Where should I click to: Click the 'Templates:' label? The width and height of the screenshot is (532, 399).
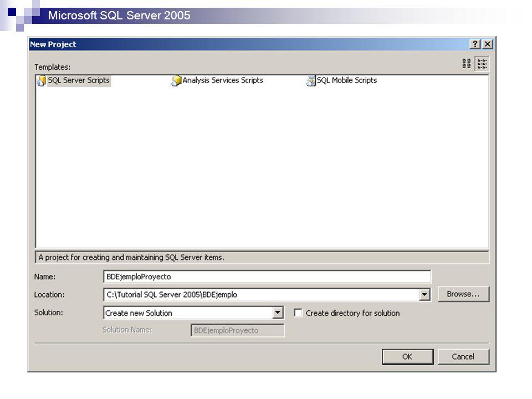(x=52, y=67)
